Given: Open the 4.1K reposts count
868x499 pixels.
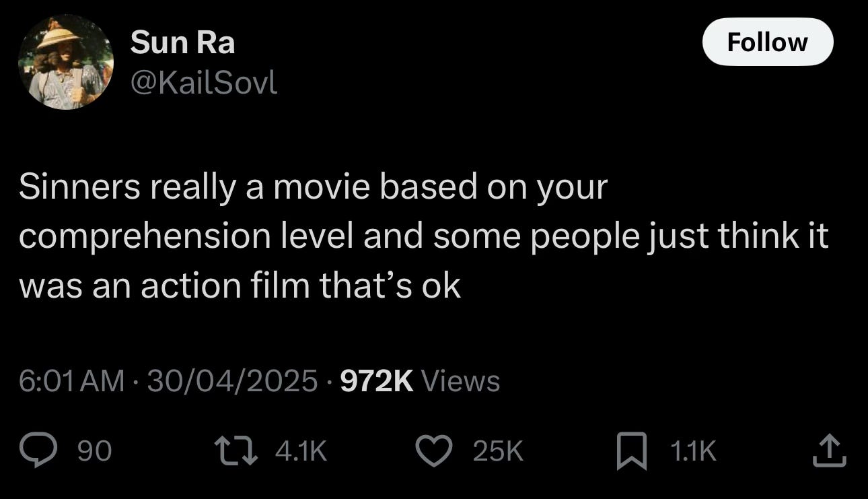Looking at the screenshot, I should pyautogui.click(x=301, y=451).
